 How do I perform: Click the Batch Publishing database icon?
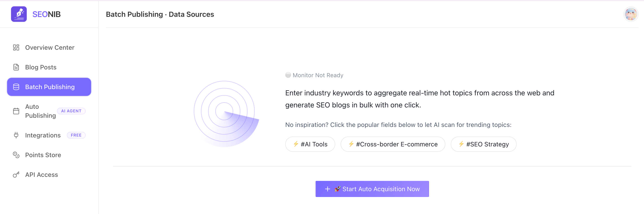click(16, 87)
